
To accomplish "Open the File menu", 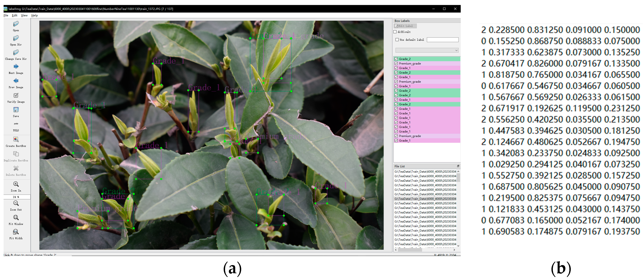I will tap(6, 15).
